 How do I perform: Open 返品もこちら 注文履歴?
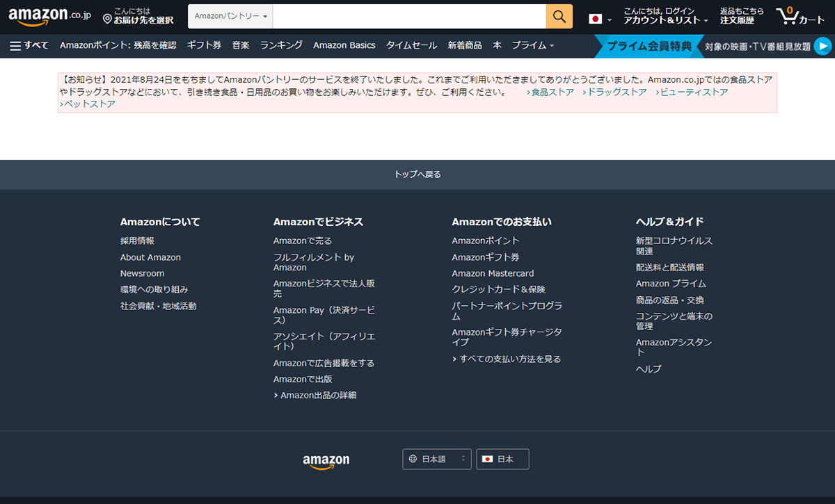click(x=742, y=16)
